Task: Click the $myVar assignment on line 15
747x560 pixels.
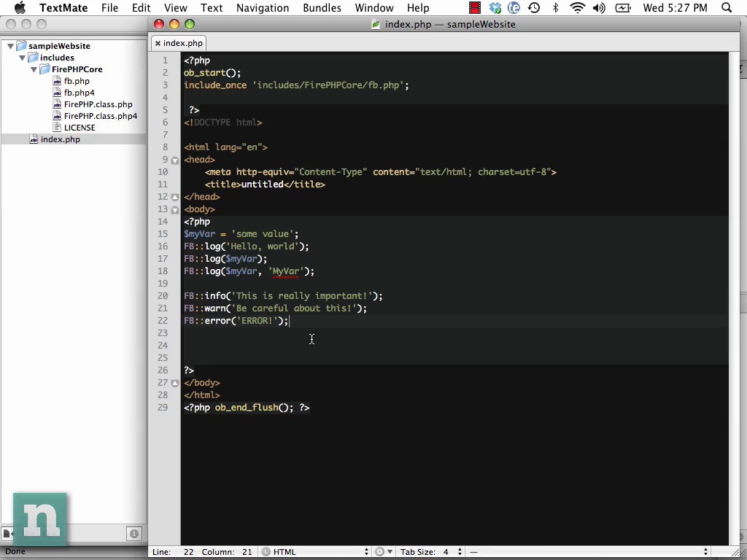Action: click(241, 234)
